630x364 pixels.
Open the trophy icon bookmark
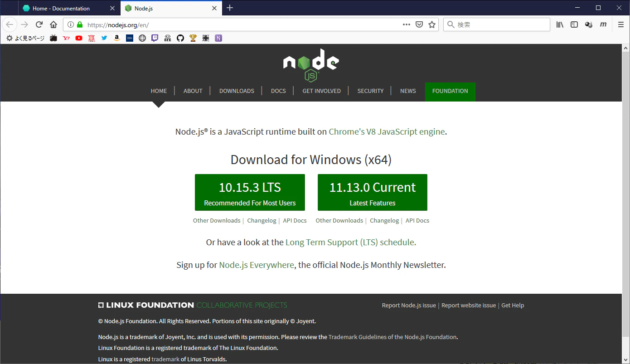pyautogui.click(x=193, y=39)
